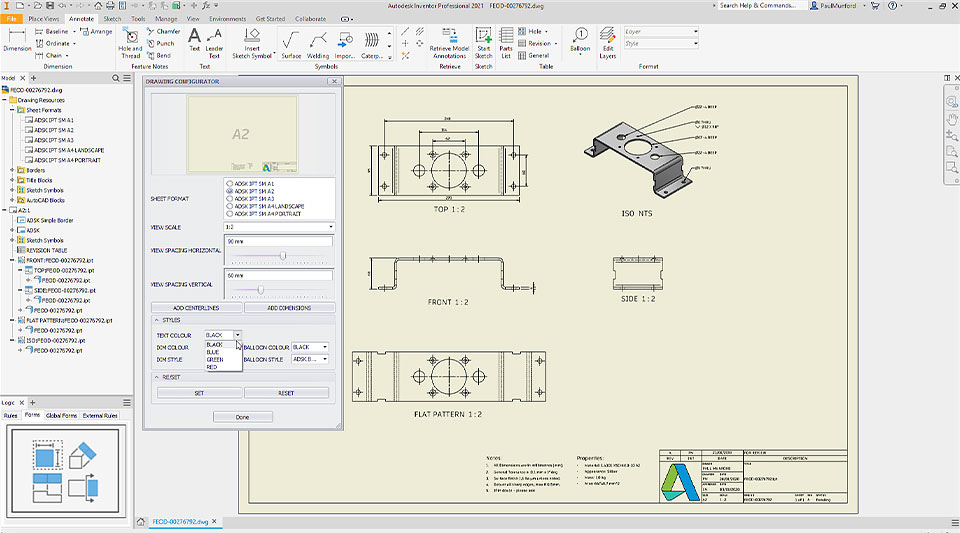Collapse the RESET section
960x533 pixels.
click(x=157, y=377)
